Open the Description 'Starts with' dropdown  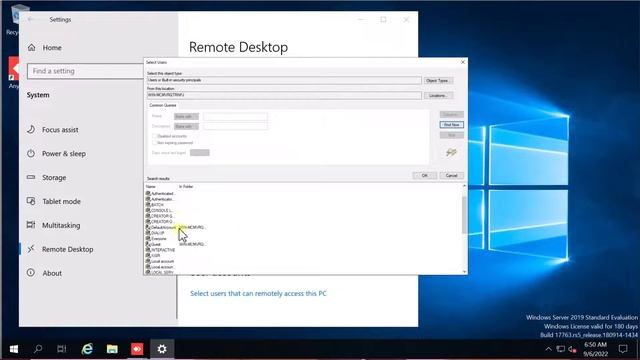pyautogui.click(x=186, y=127)
